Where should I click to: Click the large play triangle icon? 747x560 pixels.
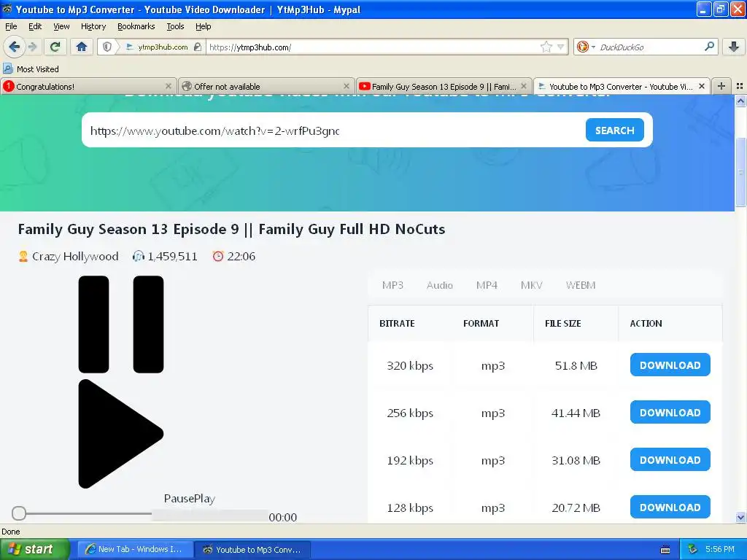tap(121, 434)
